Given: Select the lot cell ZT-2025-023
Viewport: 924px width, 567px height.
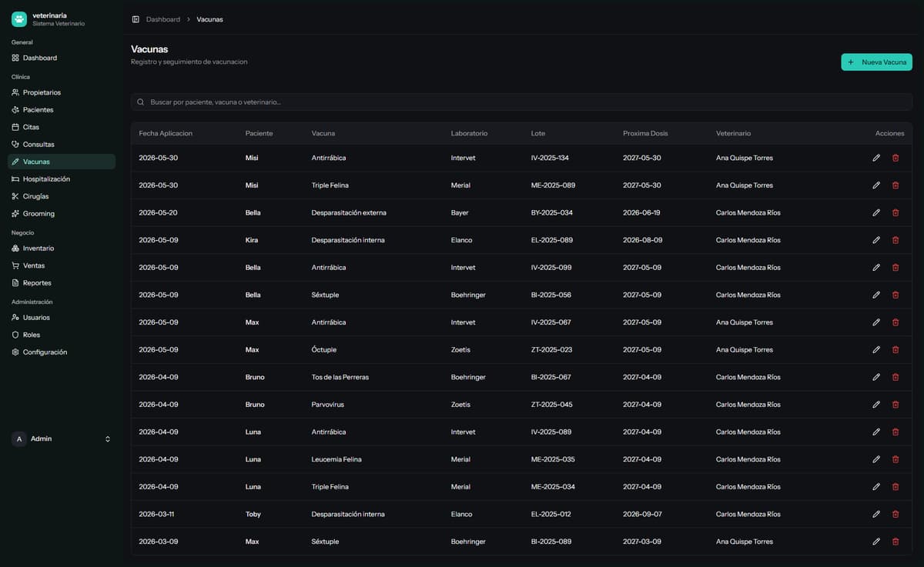Looking at the screenshot, I should coord(551,349).
